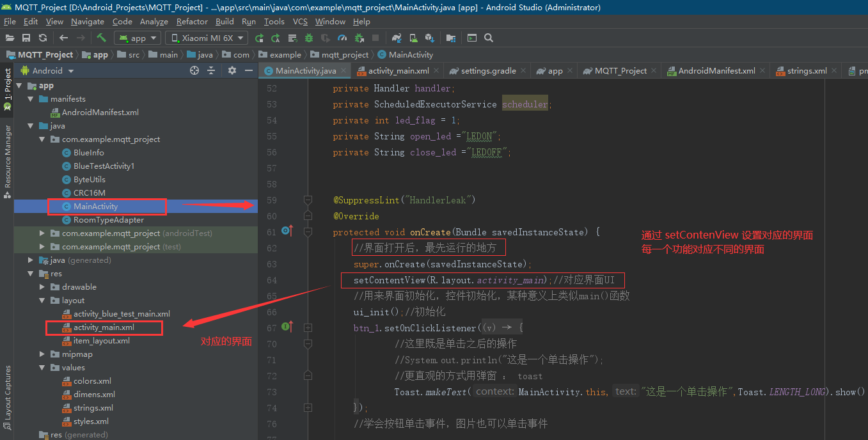Viewport: 868px width, 440px height.
Task: Switch to settings.gradle editor tab
Action: pos(488,71)
